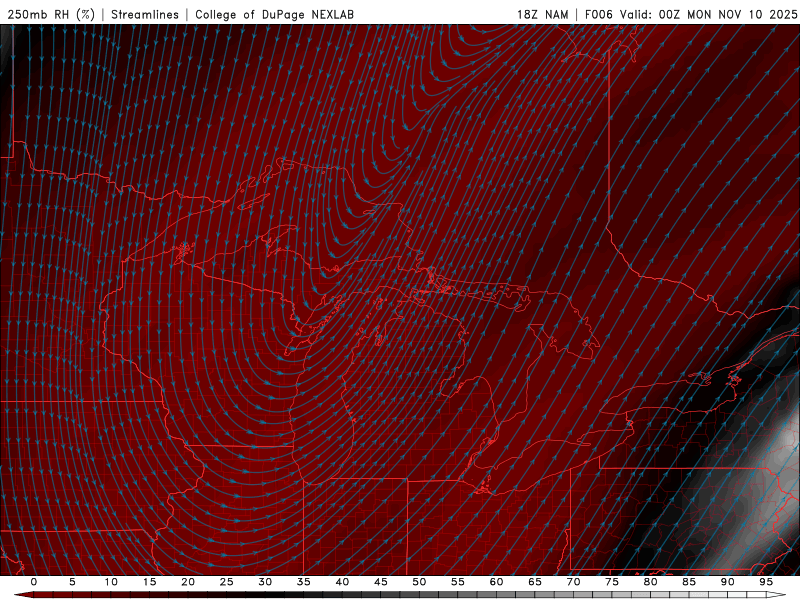Click the "250mb RH (%)" title text
This screenshot has height=600, width=800.
tap(51, 14)
